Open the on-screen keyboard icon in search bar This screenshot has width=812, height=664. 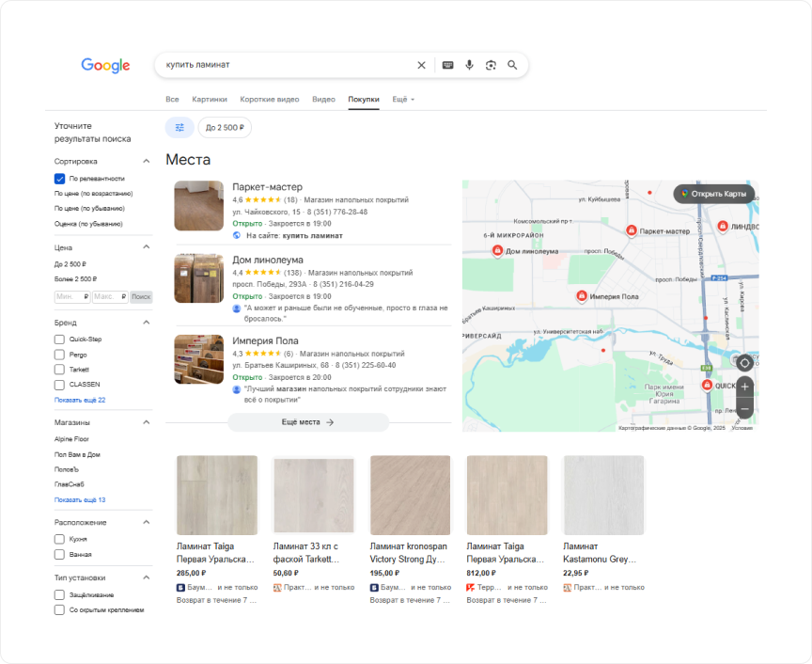coord(446,65)
